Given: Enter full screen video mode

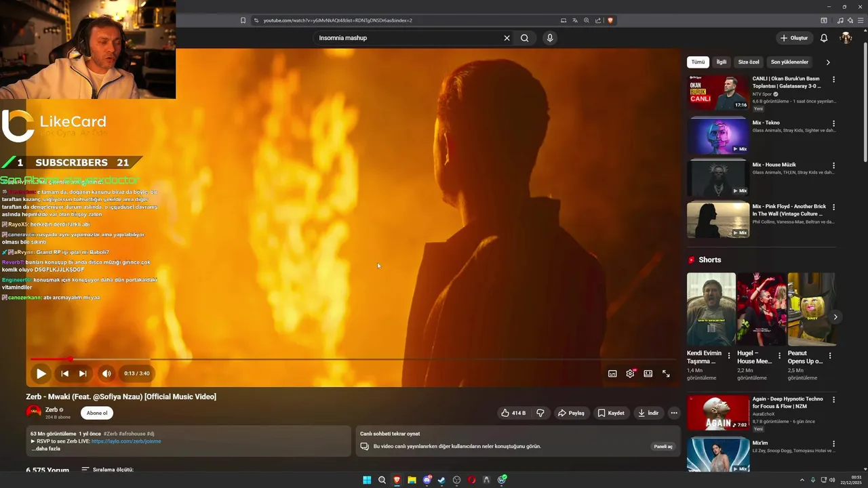Looking at the screenshot, I should [666, 373].
